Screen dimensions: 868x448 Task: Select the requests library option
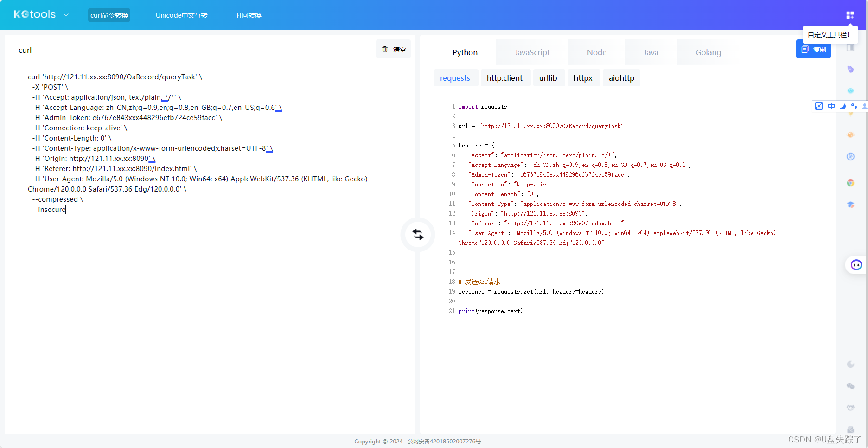pos(455,78)
